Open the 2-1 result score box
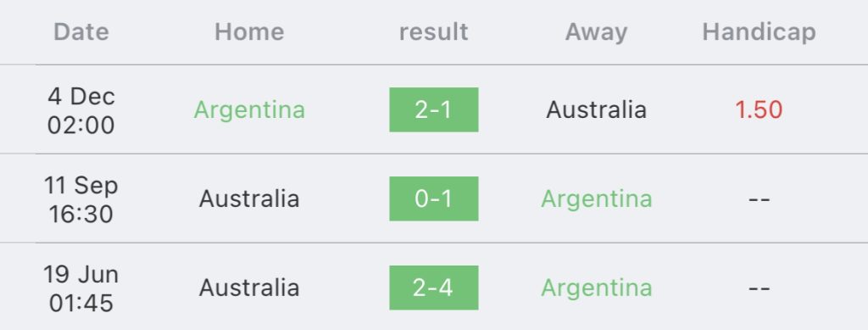Screen dimensions: 868x330 433,109
